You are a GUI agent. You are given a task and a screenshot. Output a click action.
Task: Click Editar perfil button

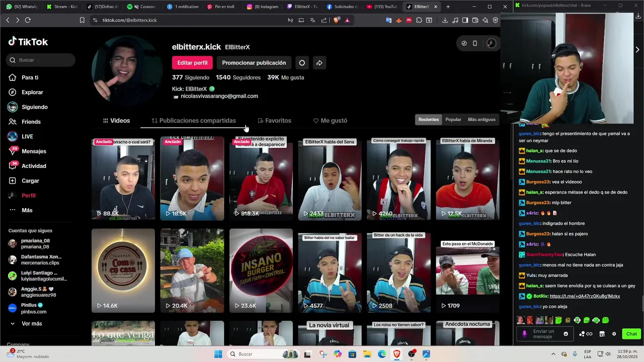tap(192, 63)
